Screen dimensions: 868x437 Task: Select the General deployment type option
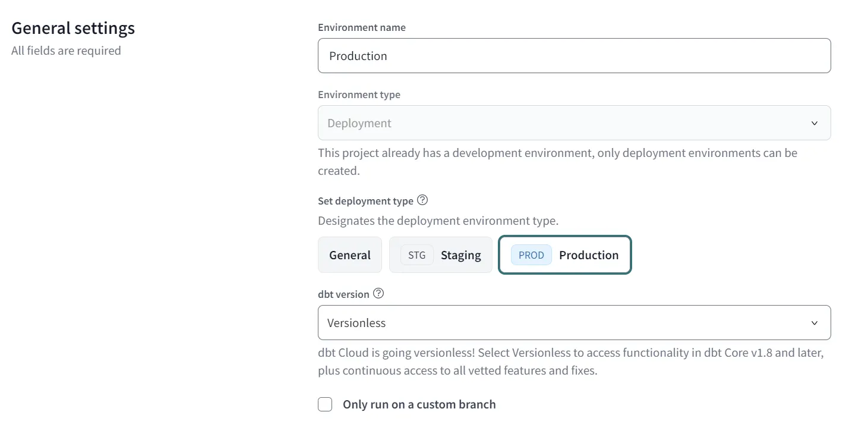pos(350,255)
